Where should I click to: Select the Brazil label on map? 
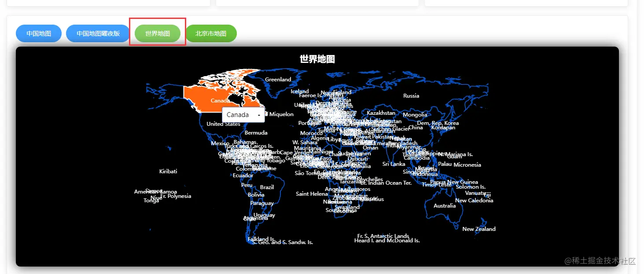click(267, 187)
